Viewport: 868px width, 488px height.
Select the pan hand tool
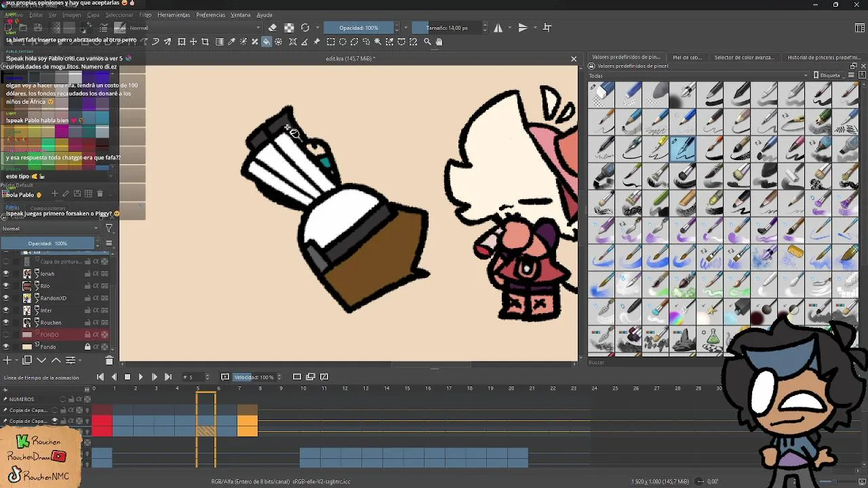point(439,41)
